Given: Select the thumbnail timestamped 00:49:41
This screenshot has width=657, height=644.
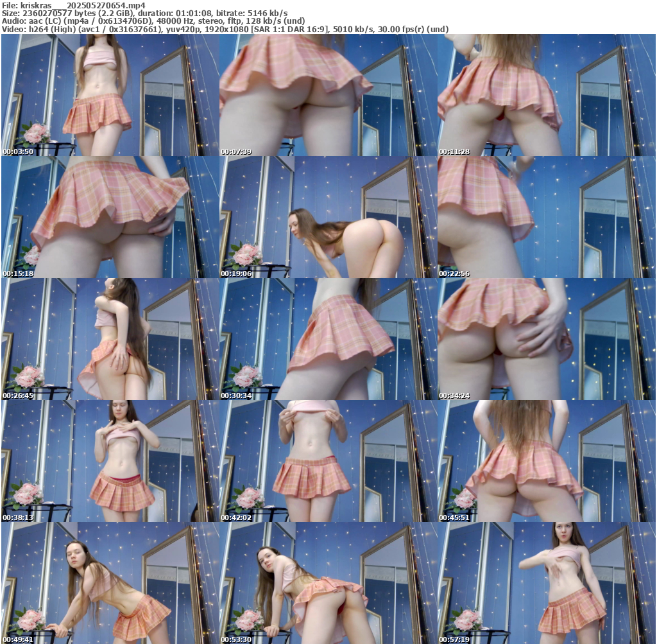Looking at the screenshot, I should tap(110, 583).
